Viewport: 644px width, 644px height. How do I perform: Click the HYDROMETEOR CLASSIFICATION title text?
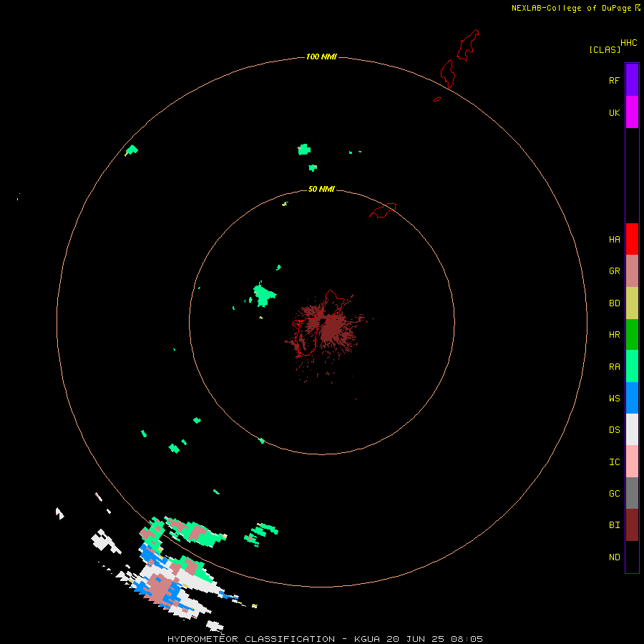click(x=251, y=639)
